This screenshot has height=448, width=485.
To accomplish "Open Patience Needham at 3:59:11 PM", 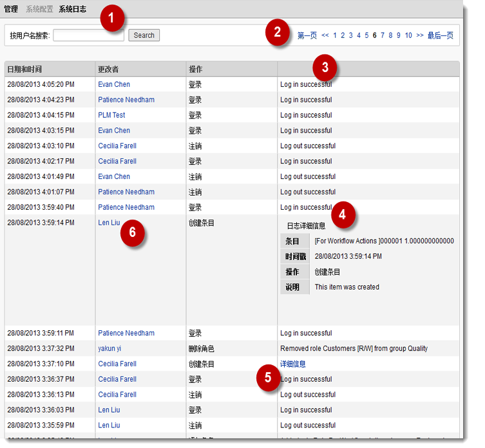I will 126,333.
